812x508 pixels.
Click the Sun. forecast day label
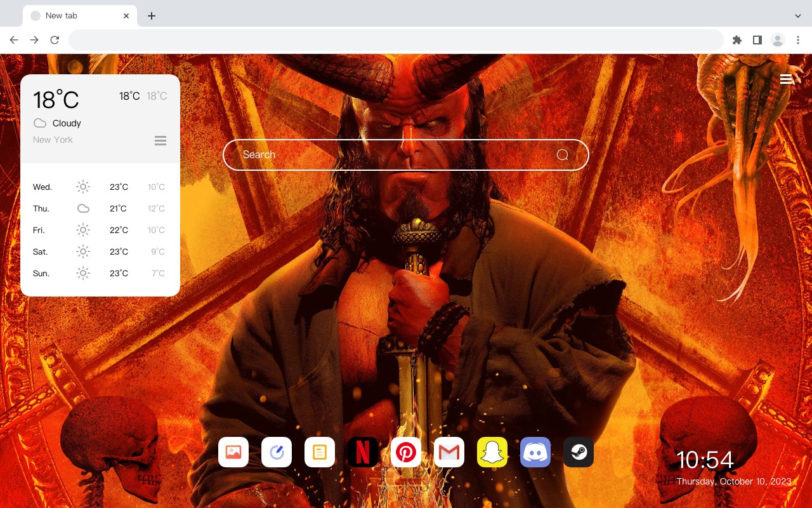pyautogui.click(x=41, y=273)
